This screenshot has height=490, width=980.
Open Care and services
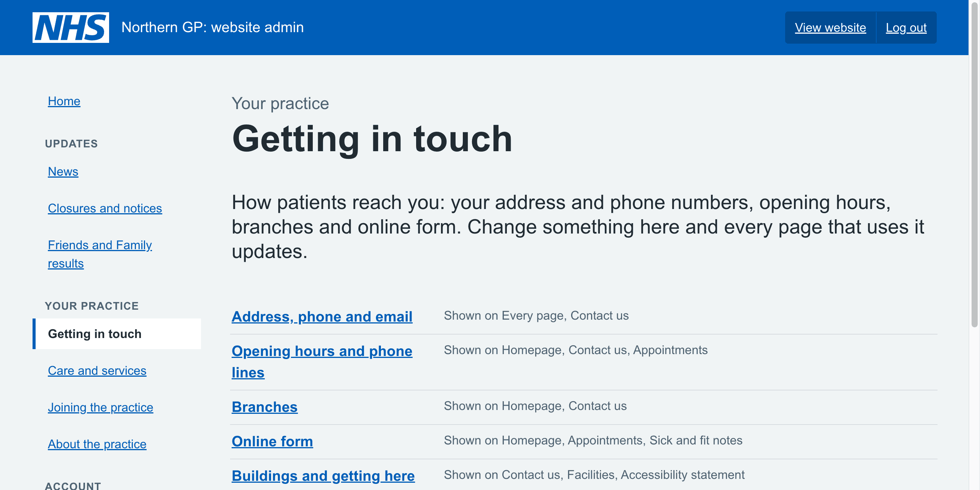tap(97, 371)
